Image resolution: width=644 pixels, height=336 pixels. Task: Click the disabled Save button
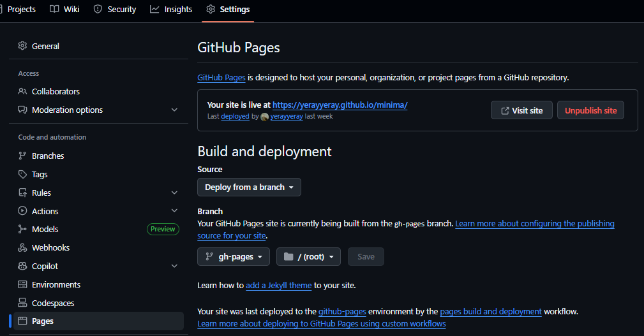[x=366, y=256]
